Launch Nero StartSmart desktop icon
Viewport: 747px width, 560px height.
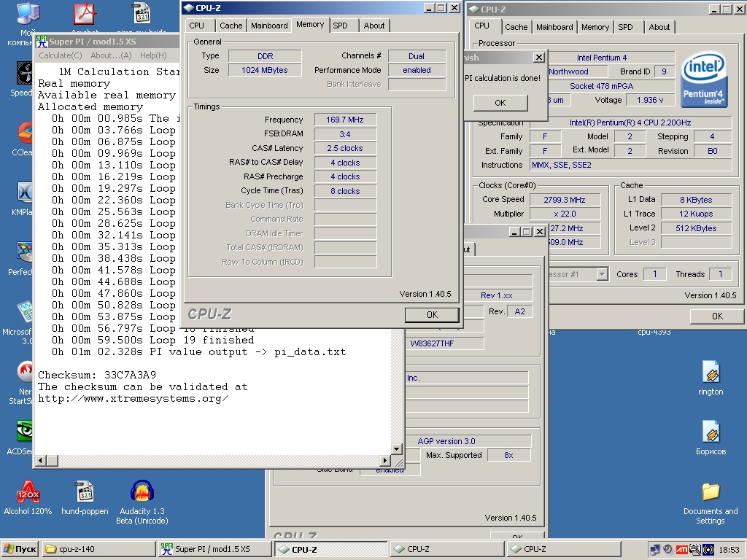click(x=25, y=373)
